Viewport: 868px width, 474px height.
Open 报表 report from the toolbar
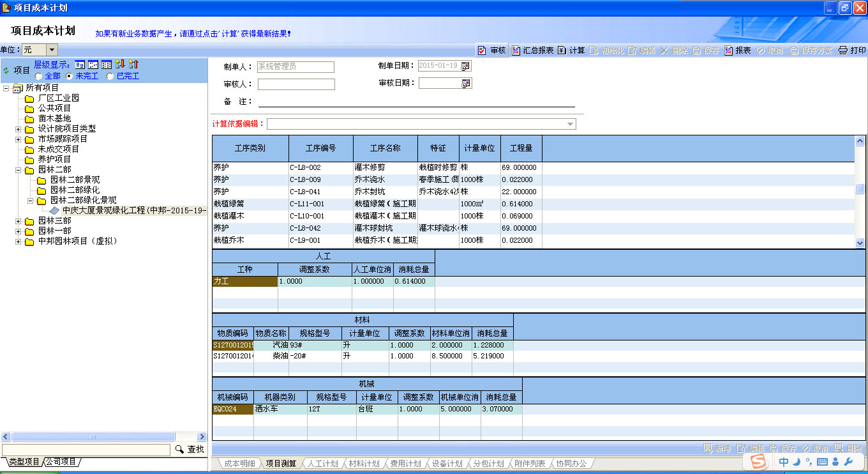coord(737,50)
